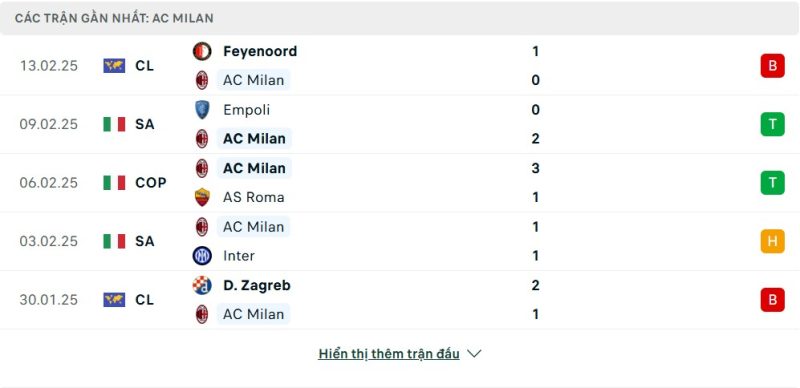This screenshot has width=800, height=388.
Task: Click the 3 score of AC Milan vs Roma
Action: click(535, 168)
